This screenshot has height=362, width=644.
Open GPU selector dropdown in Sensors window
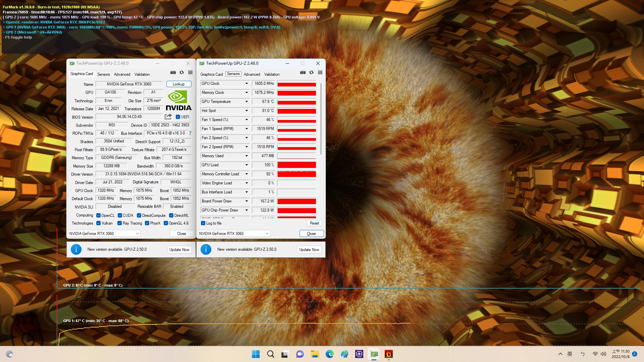click(234, 234)
